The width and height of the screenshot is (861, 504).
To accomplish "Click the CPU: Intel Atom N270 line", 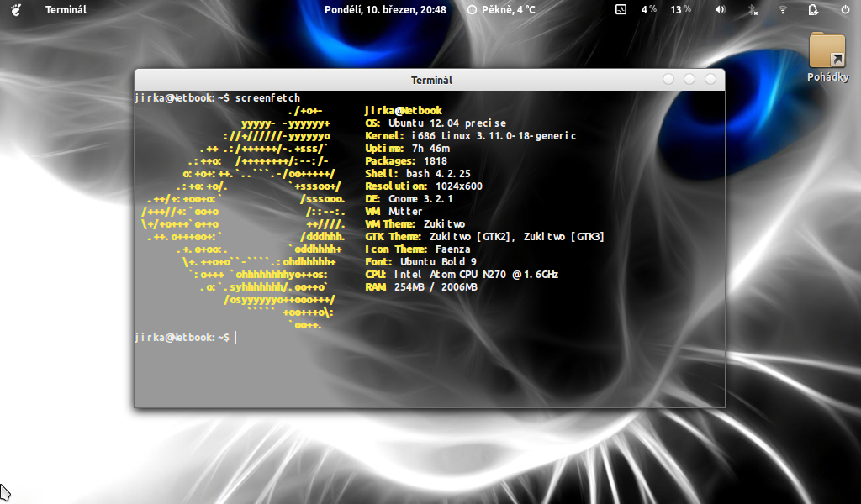I will pos(462,275).
